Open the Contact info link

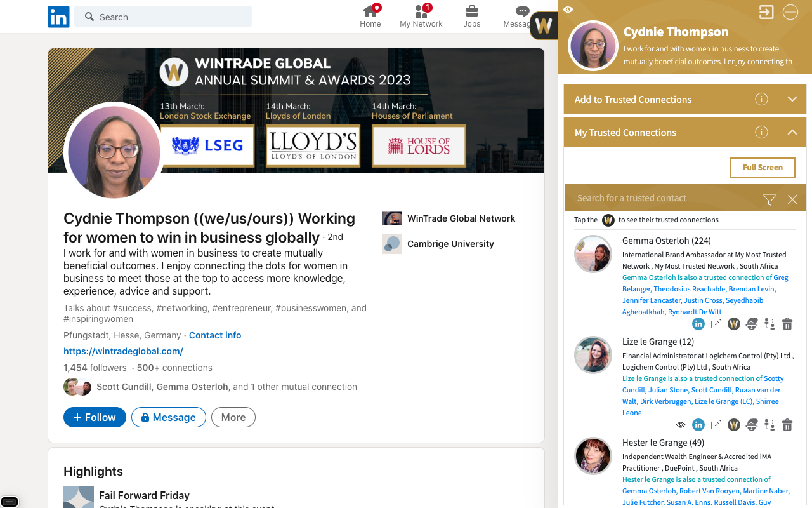point(215,335)
